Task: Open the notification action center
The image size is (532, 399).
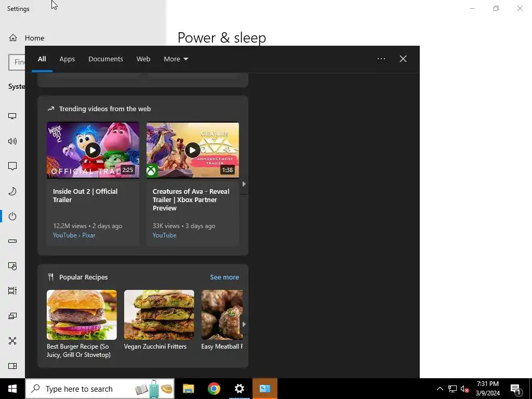Action: [x=515, y=389]
